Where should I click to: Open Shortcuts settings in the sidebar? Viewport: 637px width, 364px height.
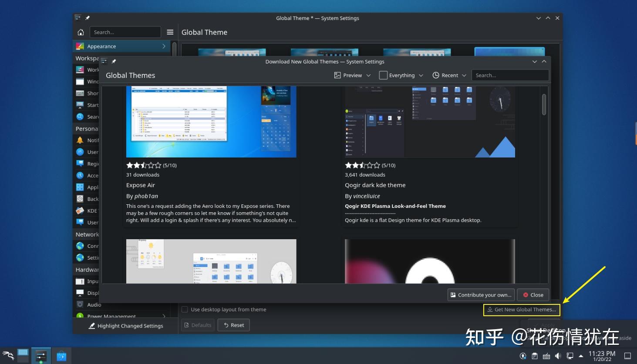click(80, 93)
